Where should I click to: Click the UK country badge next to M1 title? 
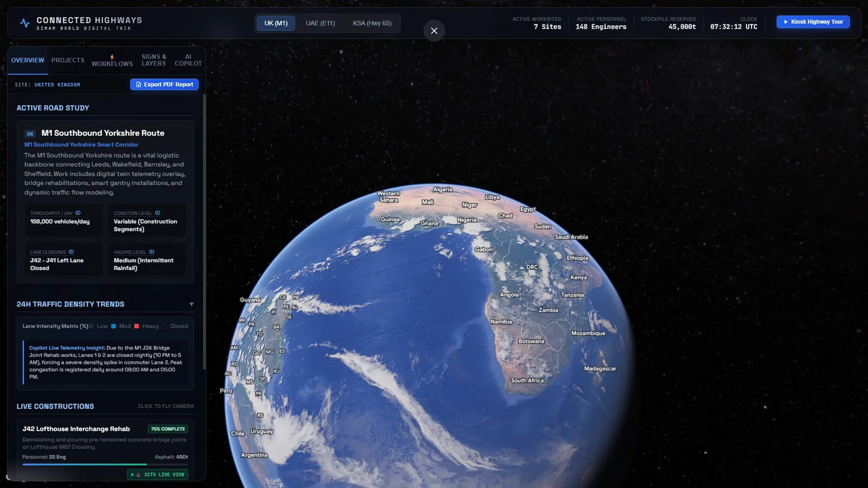pos(30,134)
